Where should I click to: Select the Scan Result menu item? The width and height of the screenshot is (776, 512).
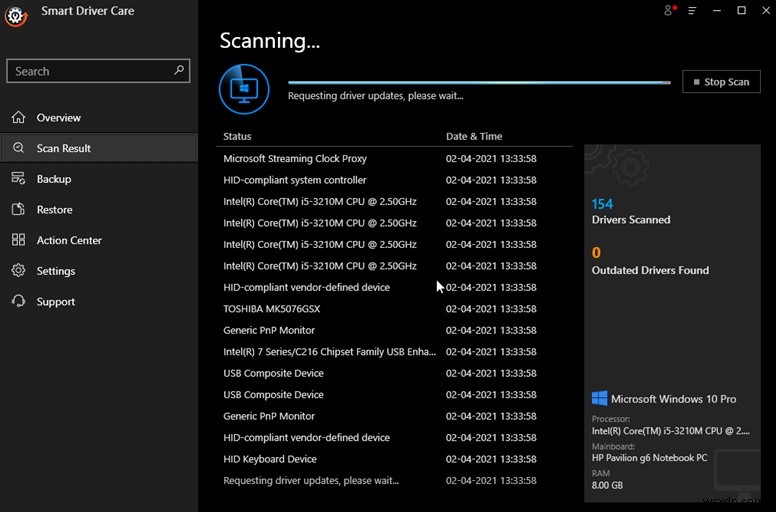click(x=64, y=148)
